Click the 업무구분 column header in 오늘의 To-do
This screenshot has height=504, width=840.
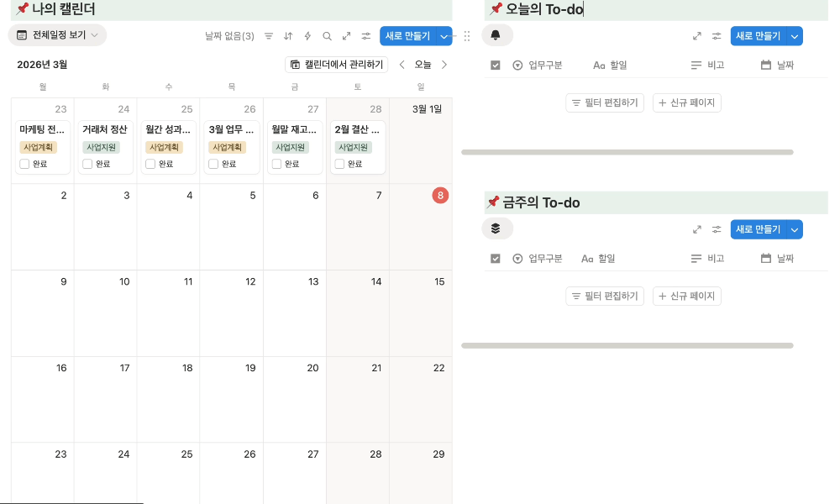538,66
